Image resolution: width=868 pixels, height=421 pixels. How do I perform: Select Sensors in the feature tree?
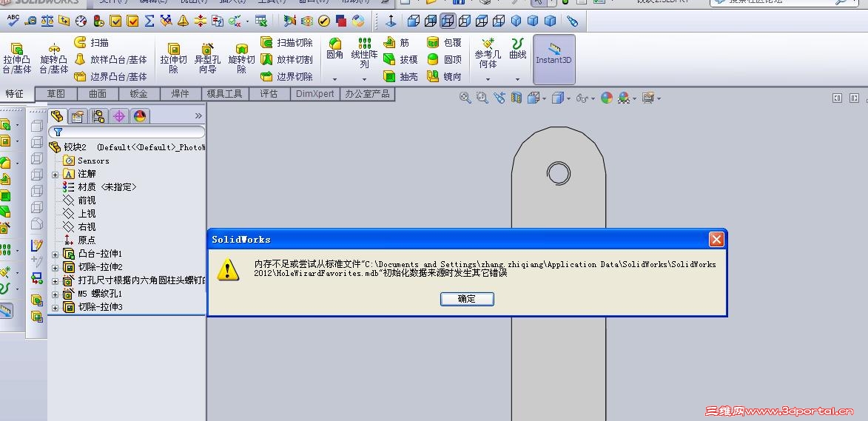[87, 161]
